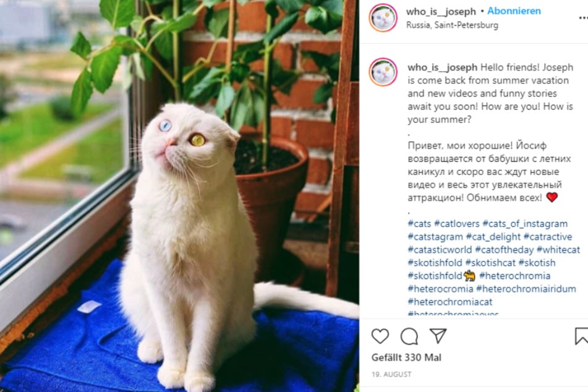Open the avatar beside the caption text
Screen dimensions: 588x392
pyautogui.click(x=383, y=72)
